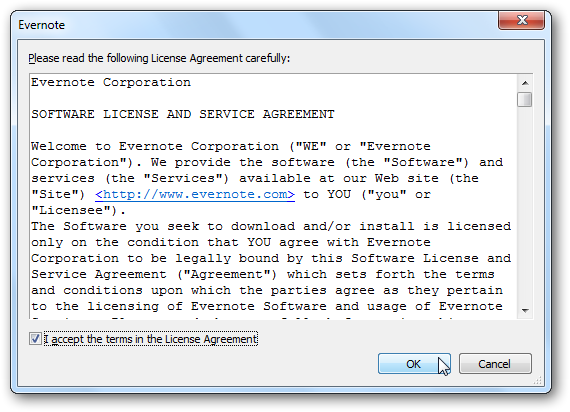Toggle the accept license terms checkbox
Screen dimensions: 570x412
(x=35, y=339)
